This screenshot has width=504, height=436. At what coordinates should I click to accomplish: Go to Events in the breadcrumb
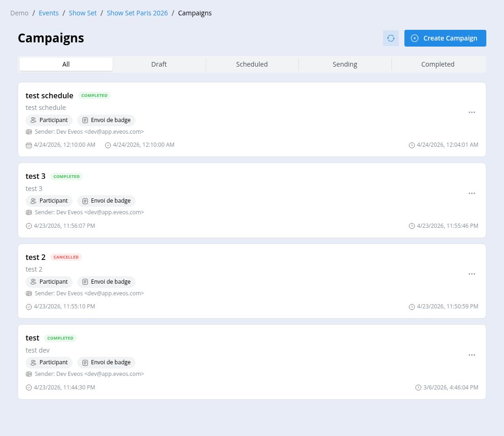click(48, 13)
